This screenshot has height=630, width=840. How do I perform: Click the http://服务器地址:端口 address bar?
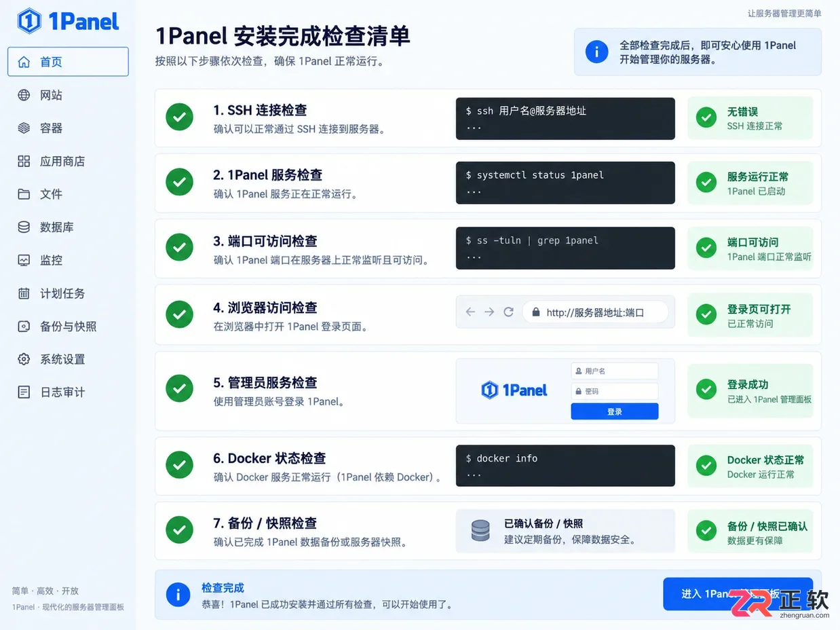(x=595, y=312)
